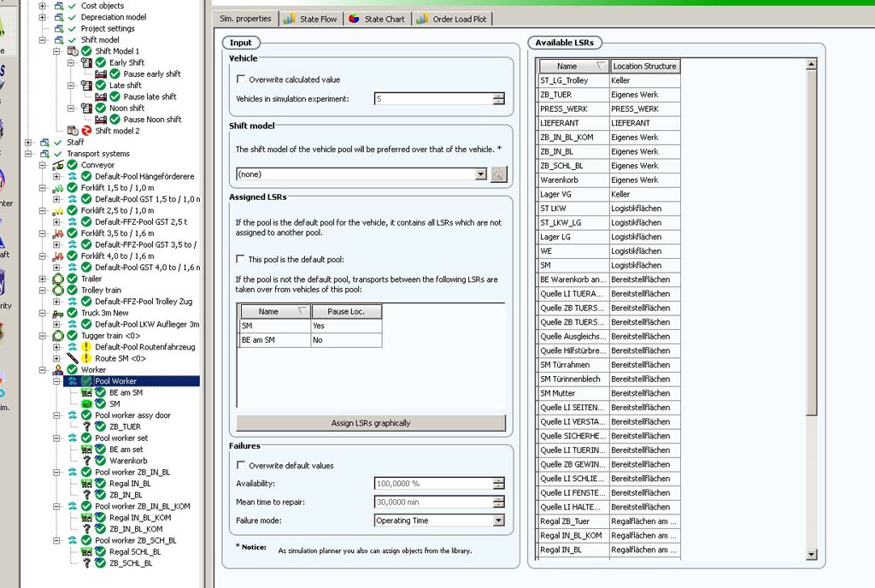Click the Forklift 1,5 to / 1,0 m icon

click(x=58, y=188)
